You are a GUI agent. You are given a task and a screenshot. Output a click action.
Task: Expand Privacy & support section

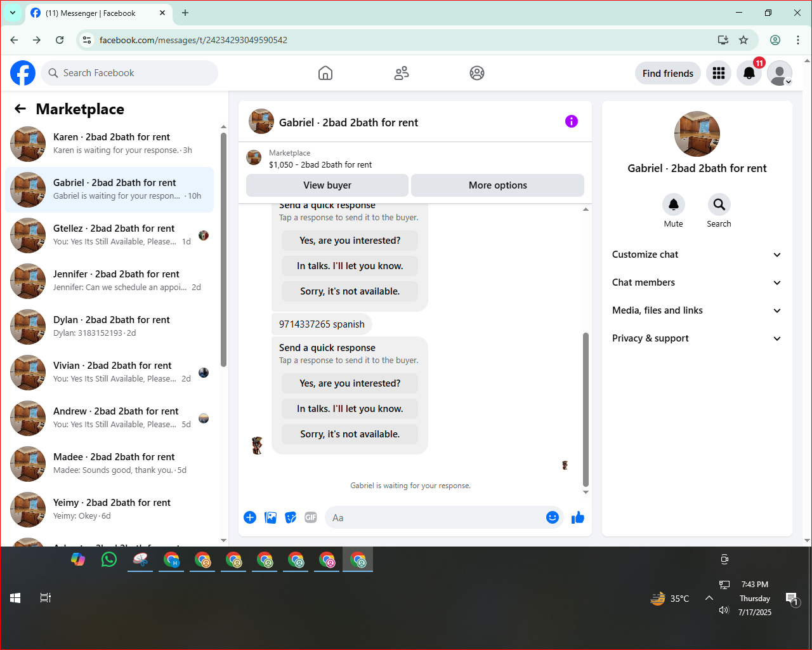697,338
